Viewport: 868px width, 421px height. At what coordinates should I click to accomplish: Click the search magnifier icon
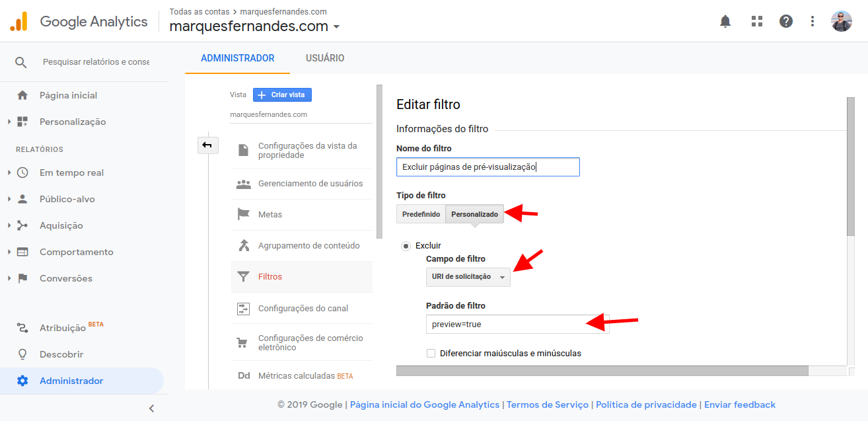tap(21, 62)
